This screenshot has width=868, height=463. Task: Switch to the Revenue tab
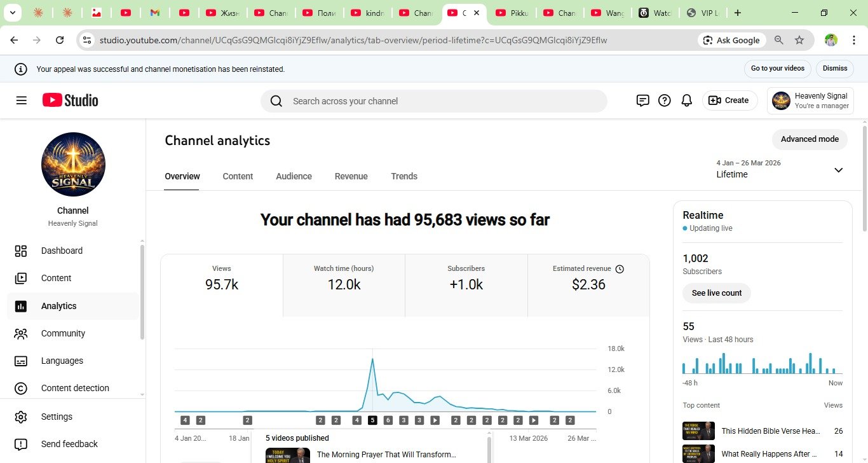tap(351, 176)
